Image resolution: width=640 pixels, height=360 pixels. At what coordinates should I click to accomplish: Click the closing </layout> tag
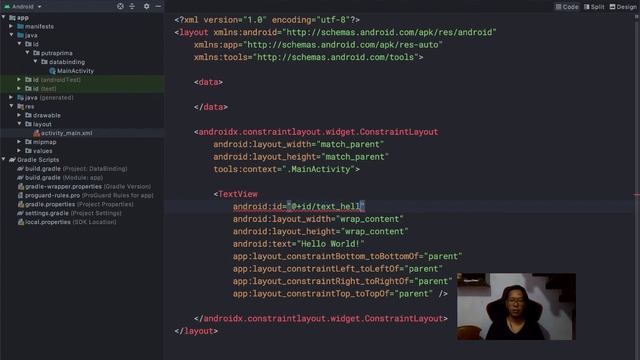point(196,331)
